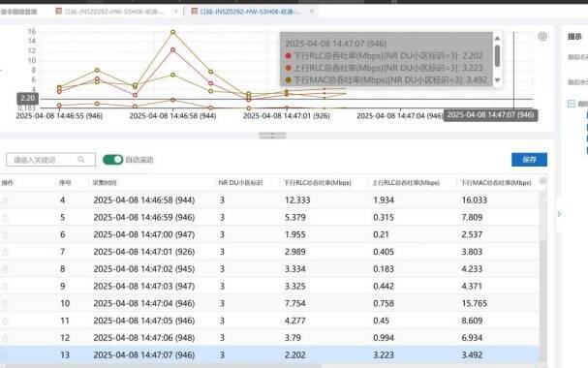Click the operation icon in row 11
The height and width of the screenshot is (368, 588).
[5, 322]
